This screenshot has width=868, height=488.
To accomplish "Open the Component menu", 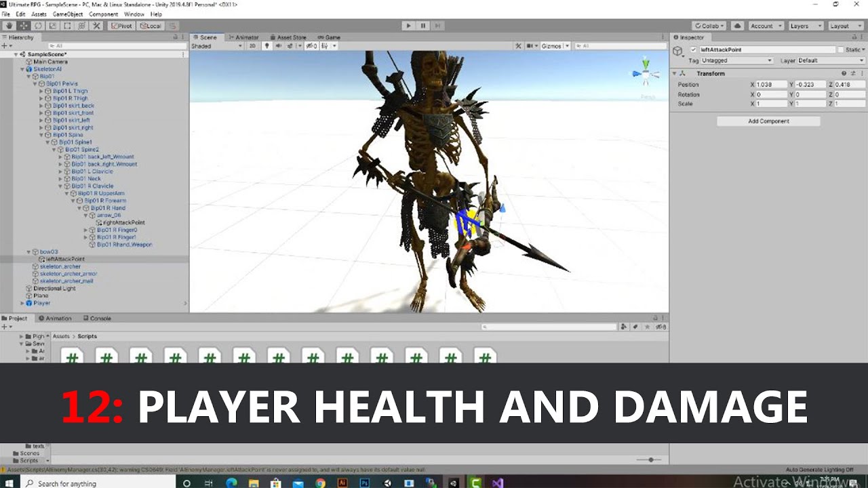I will tap(103, 14).
